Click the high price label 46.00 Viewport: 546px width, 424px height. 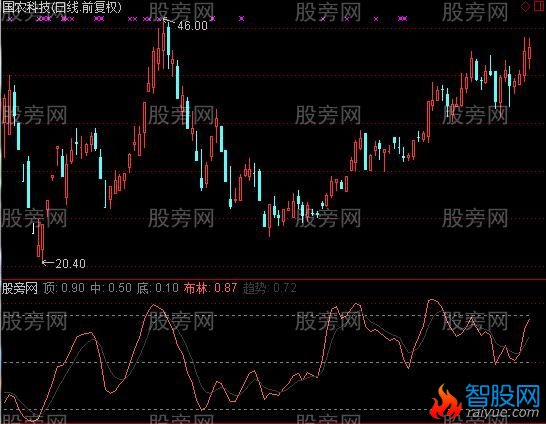(193, 26)
